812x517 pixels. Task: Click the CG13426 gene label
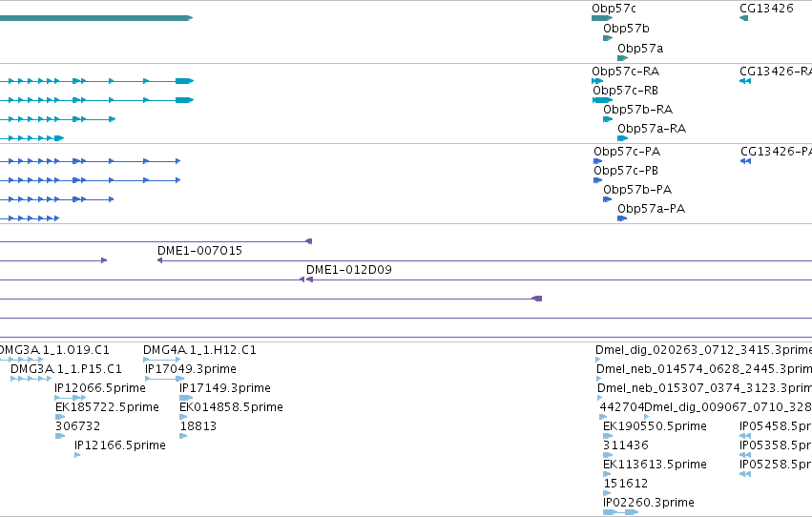766,9
